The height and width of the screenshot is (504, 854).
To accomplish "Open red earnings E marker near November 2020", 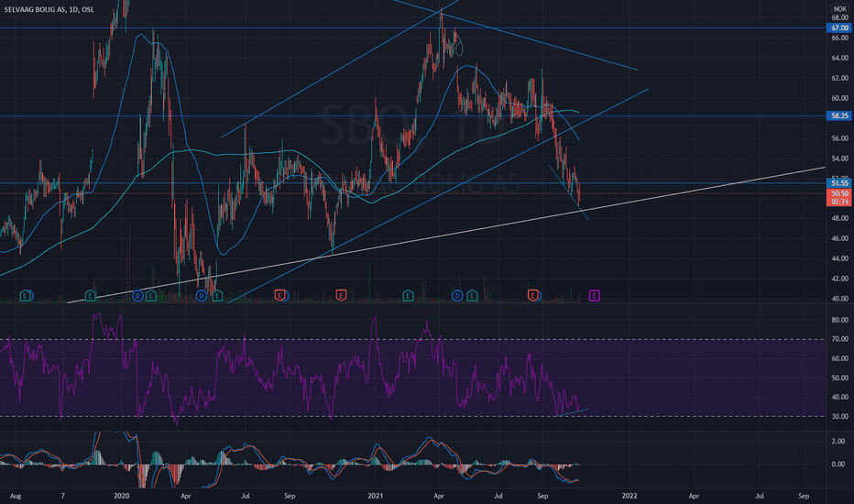I will (341, 296).
